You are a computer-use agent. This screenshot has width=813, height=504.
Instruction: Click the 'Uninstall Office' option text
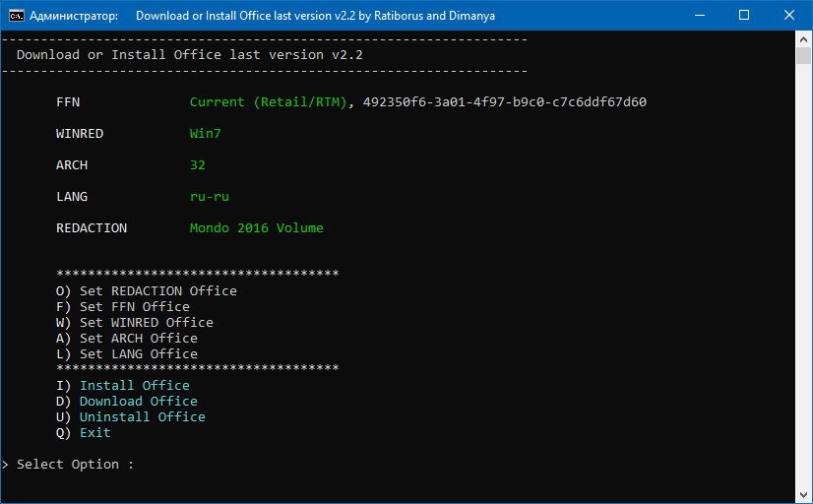click(143, 417)
